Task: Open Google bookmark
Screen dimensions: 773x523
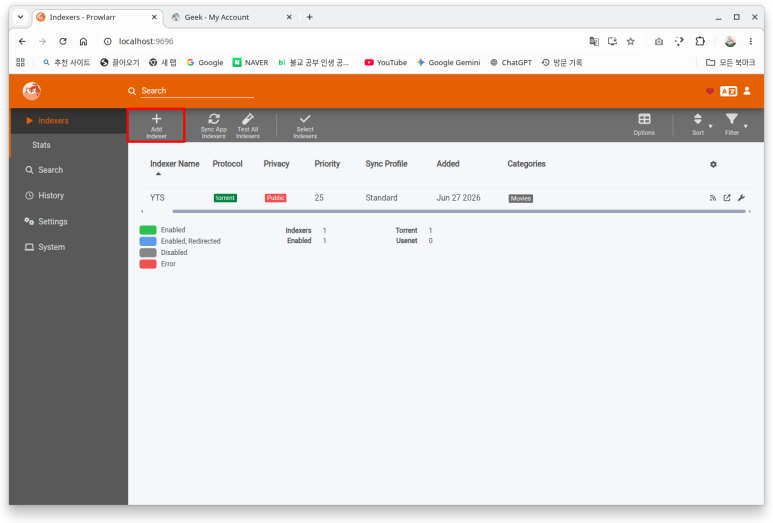Action: 205,63
